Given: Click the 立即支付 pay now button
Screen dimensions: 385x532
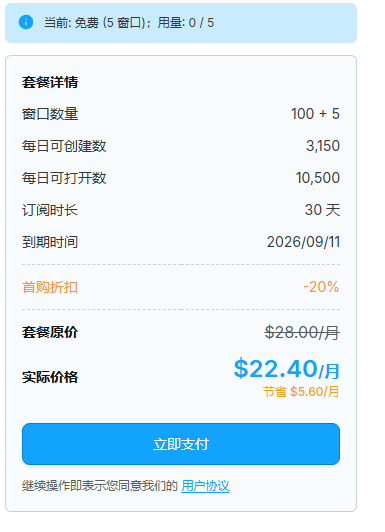Looking at the screenshot, I should (x=181, y=444).
